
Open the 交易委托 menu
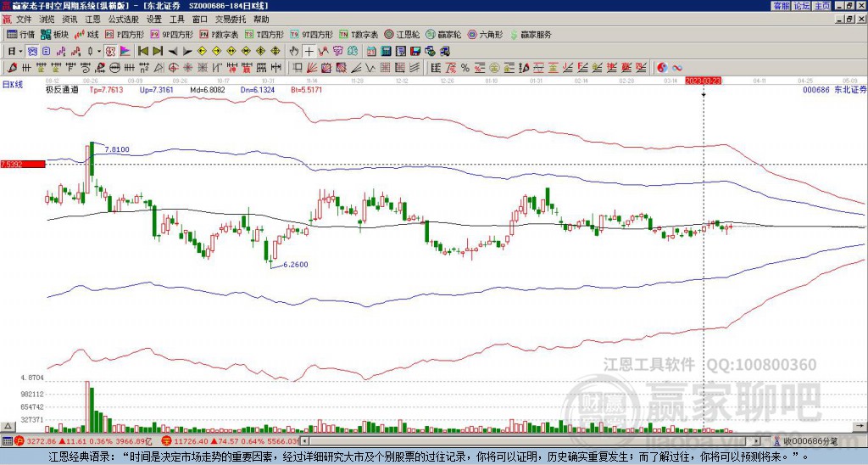[x=231, y=20]
